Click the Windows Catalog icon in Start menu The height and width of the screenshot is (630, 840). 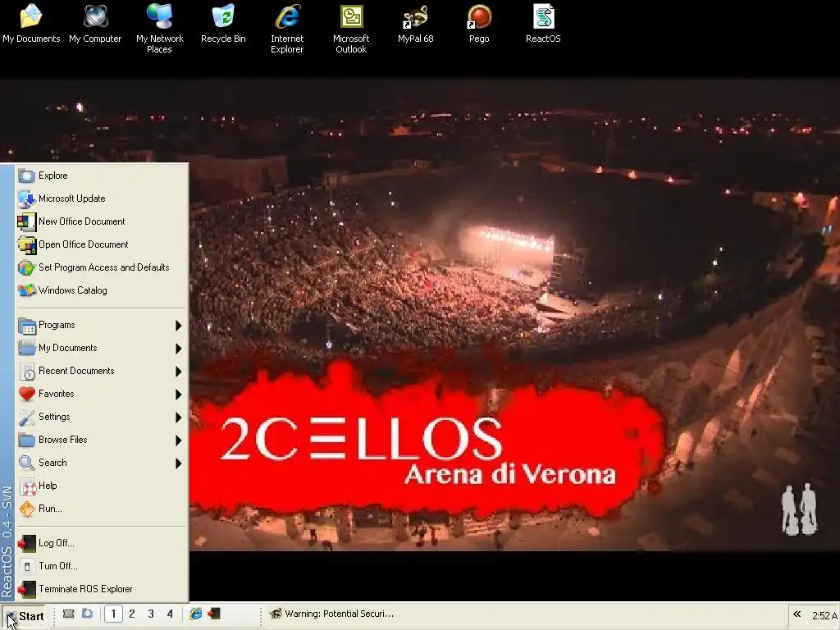pyautogui.click(x=27, y=290)
